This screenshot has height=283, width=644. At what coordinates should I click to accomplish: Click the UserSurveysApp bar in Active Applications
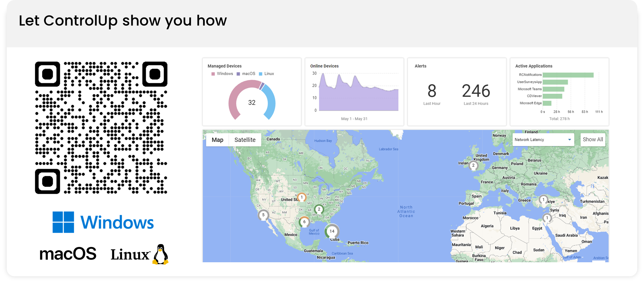pos(555,82)
